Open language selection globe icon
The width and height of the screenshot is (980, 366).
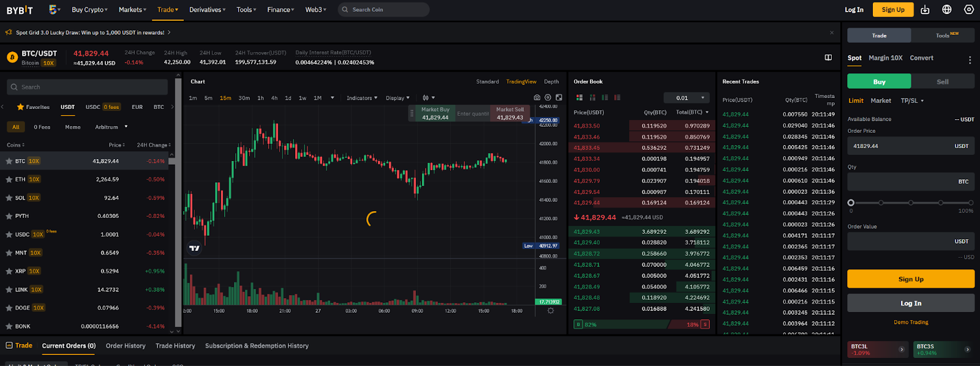pos(947,10)
